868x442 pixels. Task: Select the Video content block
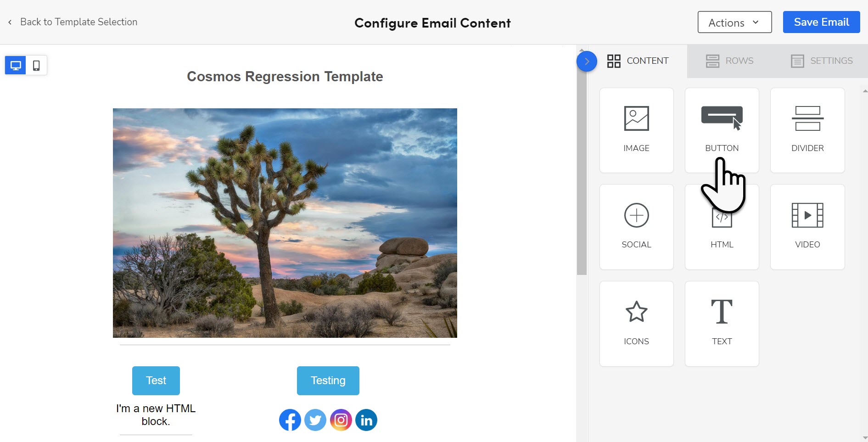[x=807, y=227]
